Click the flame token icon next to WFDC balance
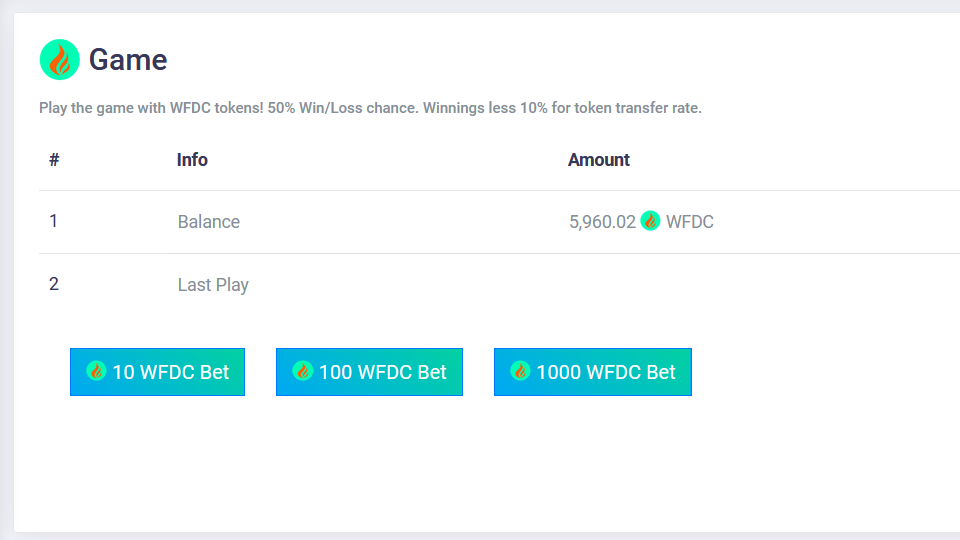 (650, 220)
